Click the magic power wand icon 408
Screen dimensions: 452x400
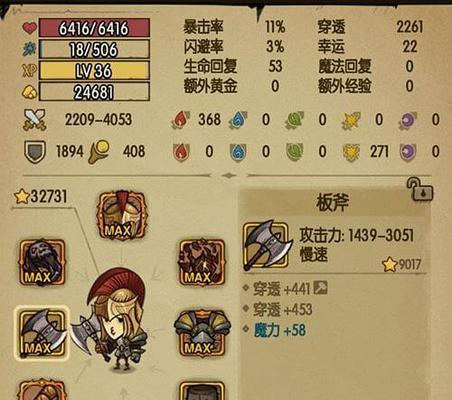tap(99, 152)
